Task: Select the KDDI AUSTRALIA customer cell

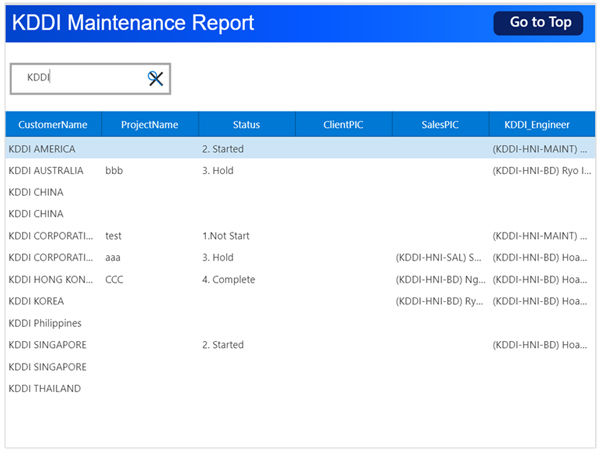Action: pyautogui.click(x=46, y=171)
